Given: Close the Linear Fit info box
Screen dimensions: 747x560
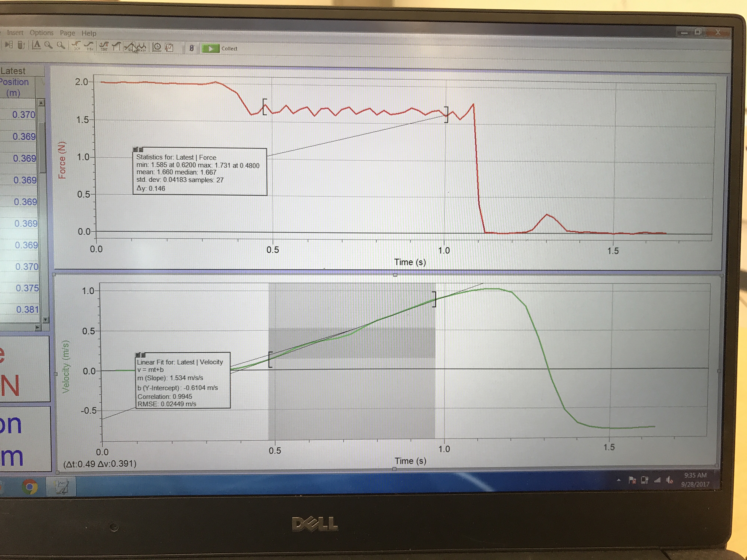Looking at the screenshot, I should (x=138, y=355).
